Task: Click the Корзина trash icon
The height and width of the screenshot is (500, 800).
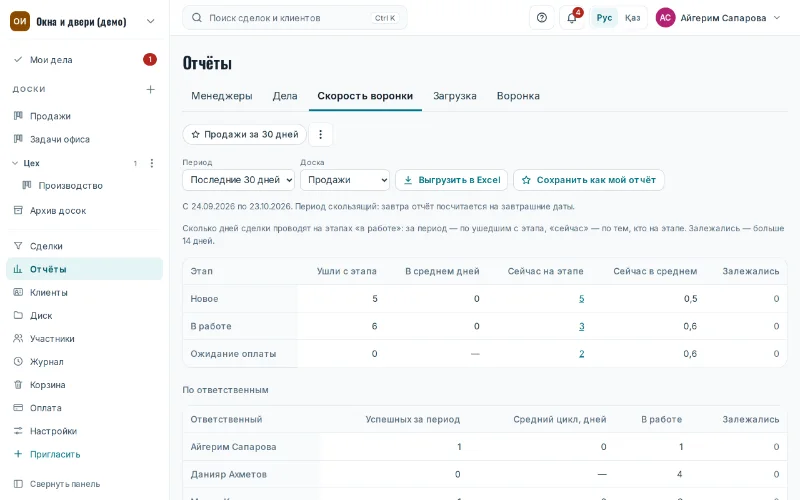Action: point(18,385)
